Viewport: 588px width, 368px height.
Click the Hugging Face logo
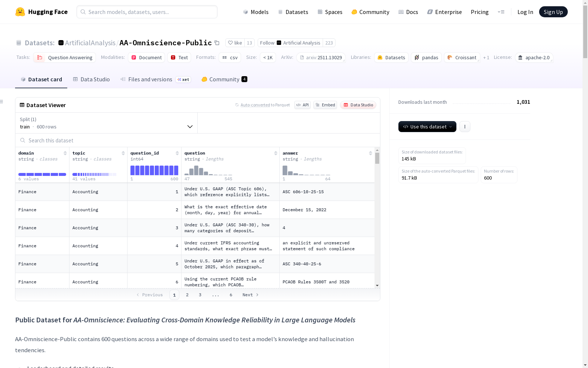(42, 12)
